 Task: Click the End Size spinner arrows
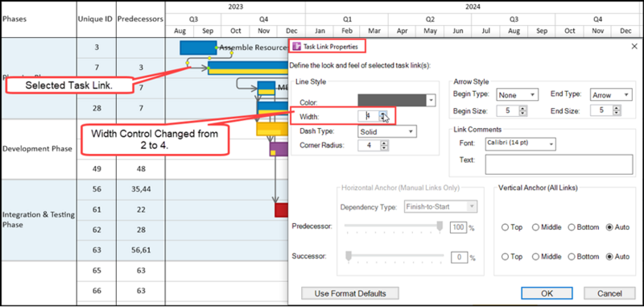617,110
